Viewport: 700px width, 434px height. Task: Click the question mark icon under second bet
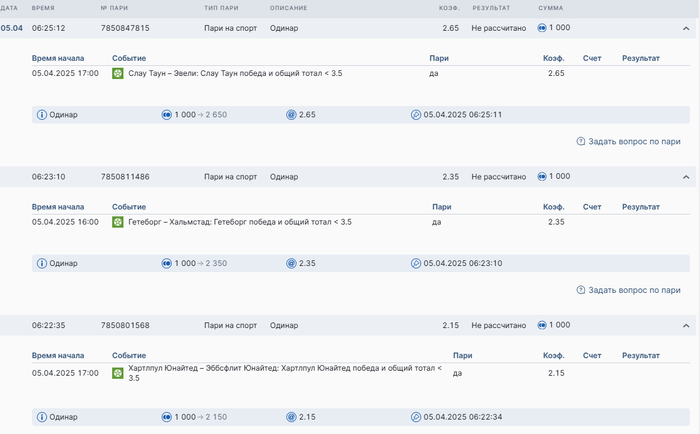(581, 290)
